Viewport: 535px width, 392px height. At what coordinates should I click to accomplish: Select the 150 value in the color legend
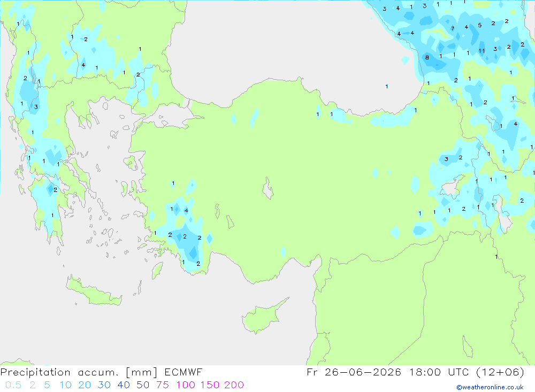(x=210, y=385)
